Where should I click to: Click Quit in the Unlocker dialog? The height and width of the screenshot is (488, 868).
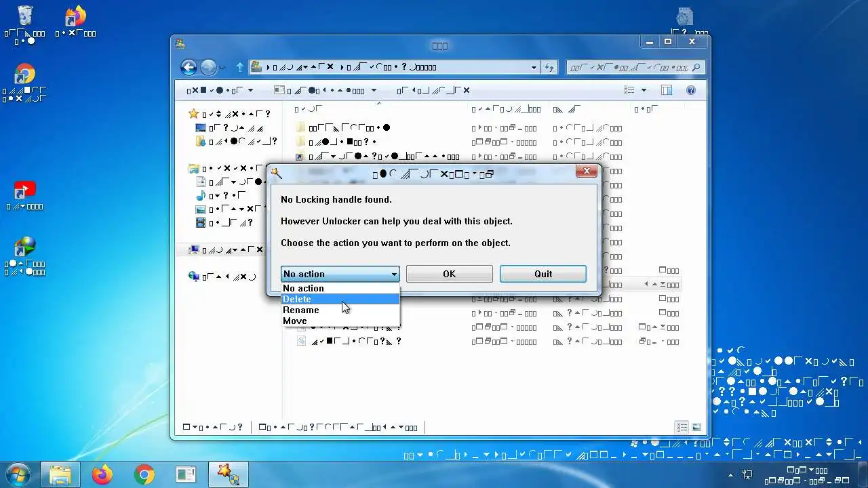(x=542, y=274)
